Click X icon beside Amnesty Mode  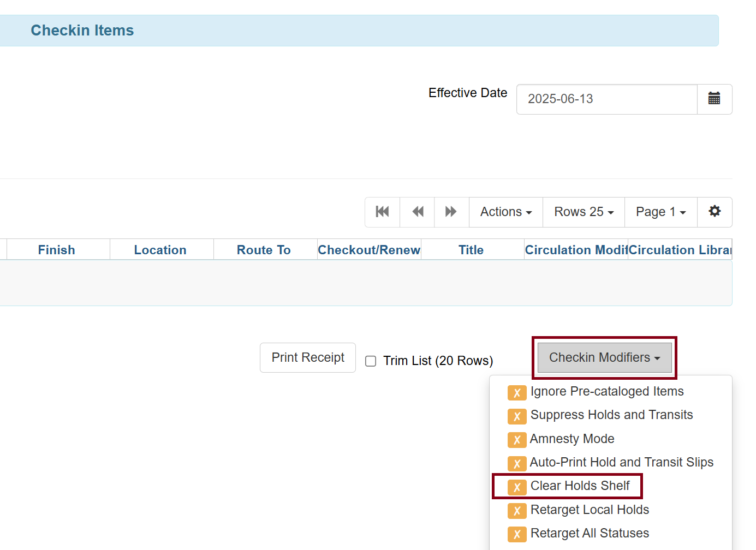(516, 440)
